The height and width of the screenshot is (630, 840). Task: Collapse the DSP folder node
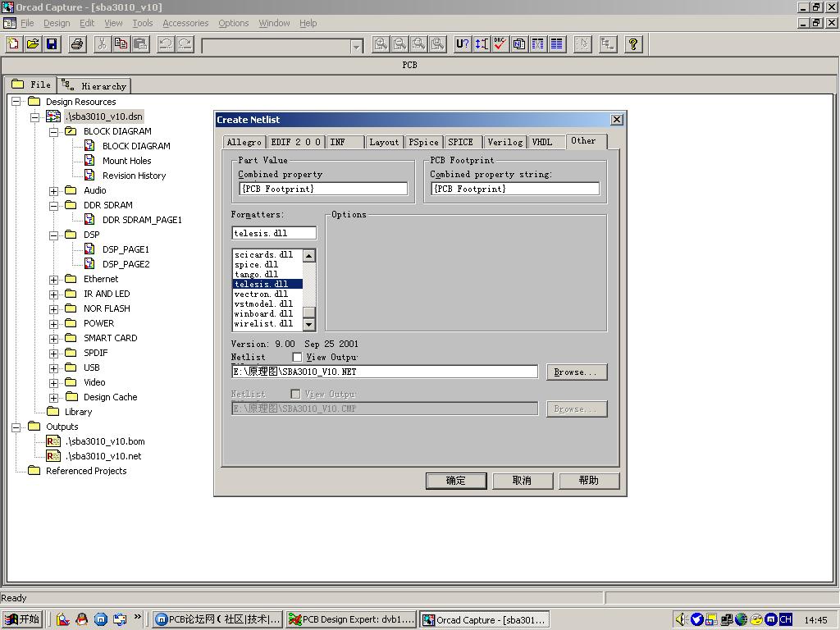point(53,235)
